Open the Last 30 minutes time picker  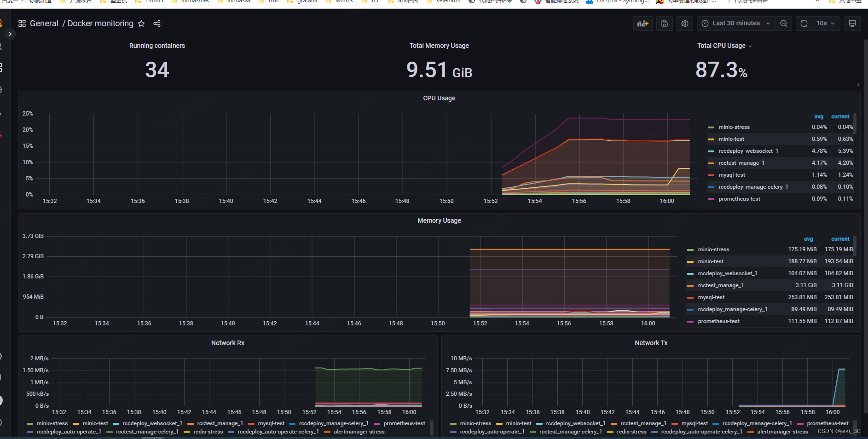click(x=736, y=23)
